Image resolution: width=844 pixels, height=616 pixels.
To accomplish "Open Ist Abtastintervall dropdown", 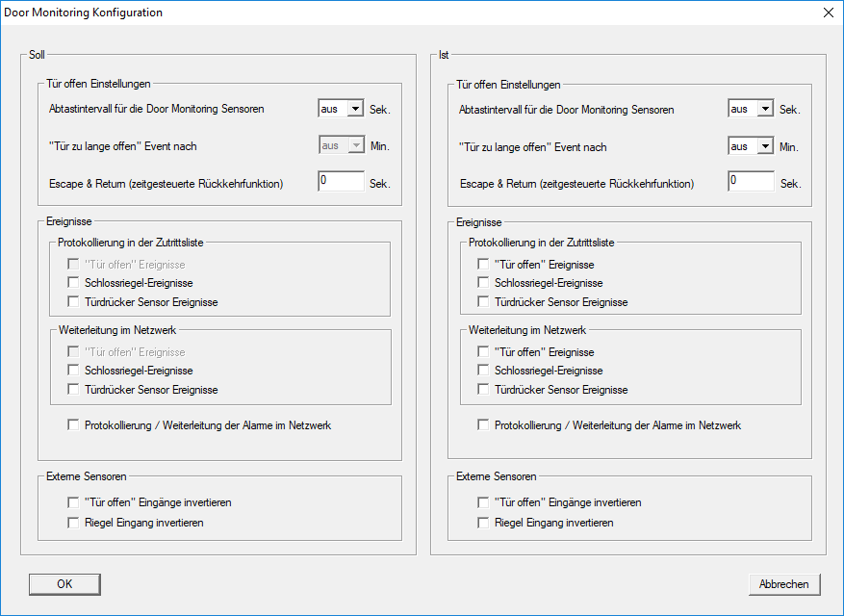I will 764,109.
